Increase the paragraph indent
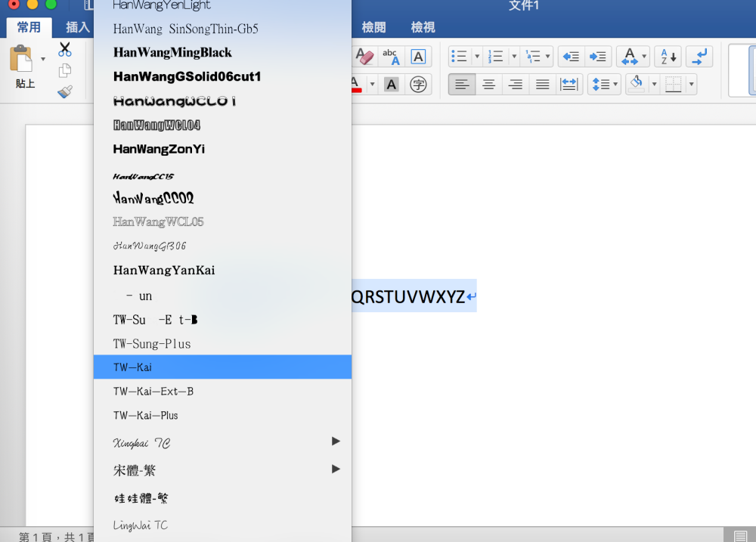The image size is (756, 542). point(598,57)
